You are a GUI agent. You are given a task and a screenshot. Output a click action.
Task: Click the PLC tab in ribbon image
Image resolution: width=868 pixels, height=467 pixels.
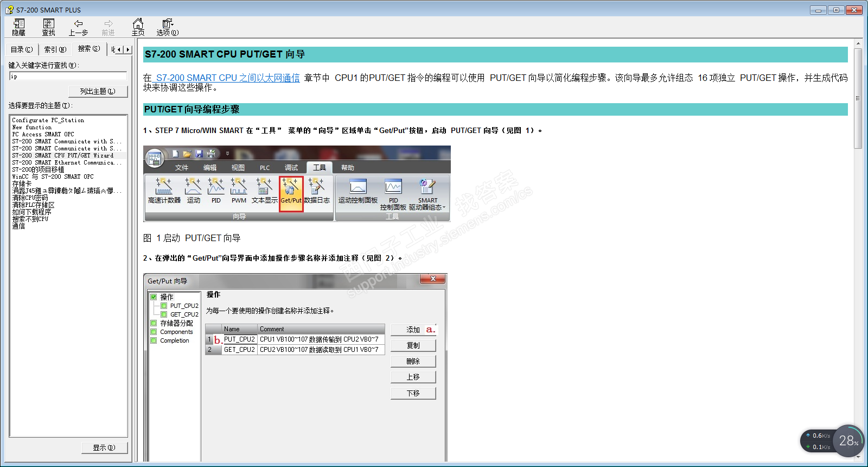coord(265,168)
